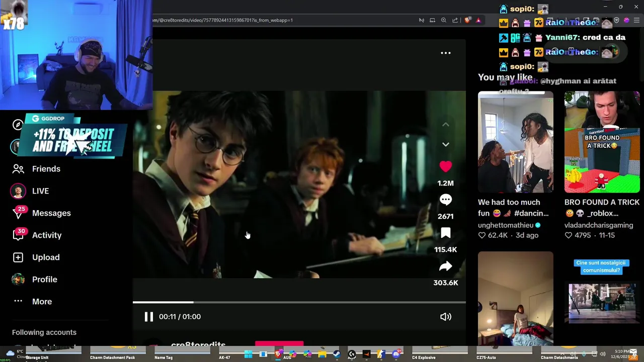This screenshot has height=362, width=644.
Task: Open Activity icon with 30 badge
Action: pyautogui.click(x=18, y=235)
